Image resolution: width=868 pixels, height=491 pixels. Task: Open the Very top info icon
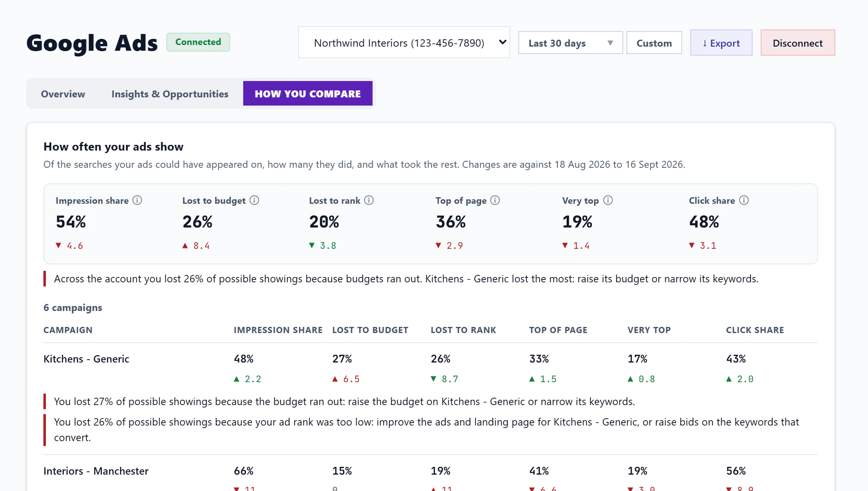pos(608,200)
